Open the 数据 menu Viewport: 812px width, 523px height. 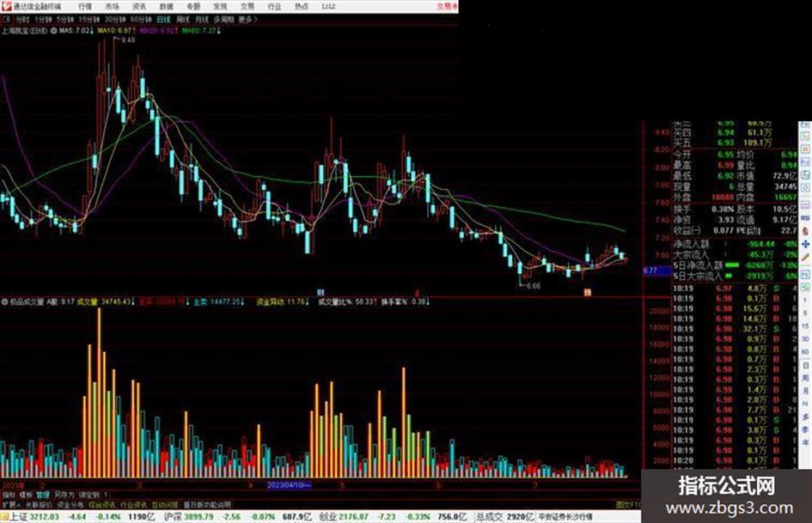coord(166,7)
